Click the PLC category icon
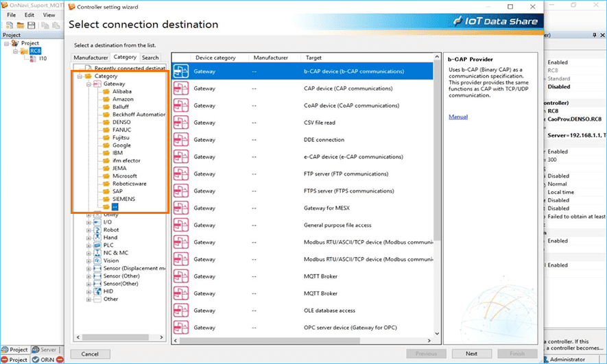This screenshot has height=364, width=607. pyautogui.click(x=97, y=245)
